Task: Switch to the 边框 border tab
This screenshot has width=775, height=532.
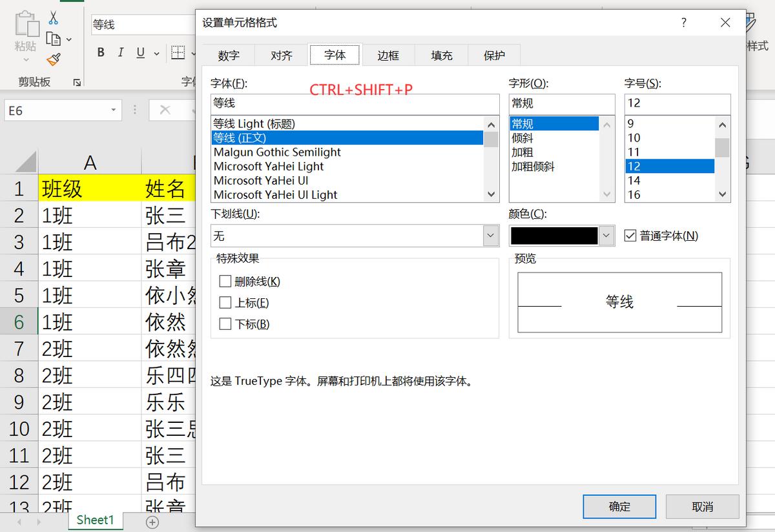Action: click(387, 55)
